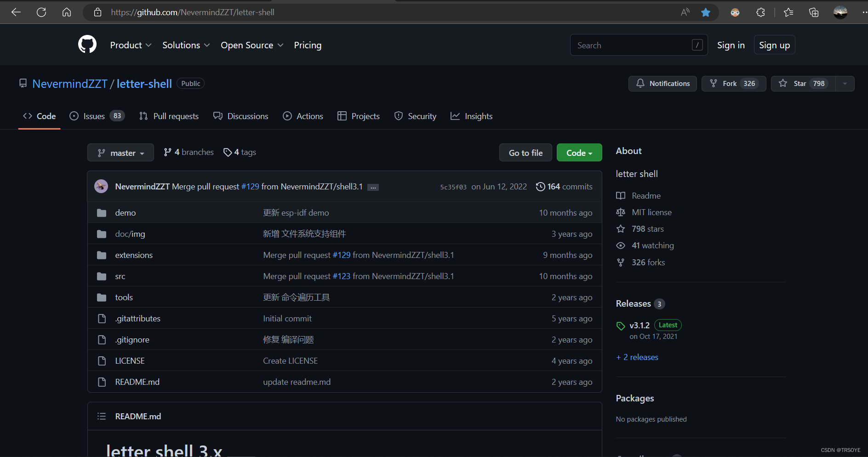Open the browser collections icon
The image size is (868, 457).
point(814,12)
